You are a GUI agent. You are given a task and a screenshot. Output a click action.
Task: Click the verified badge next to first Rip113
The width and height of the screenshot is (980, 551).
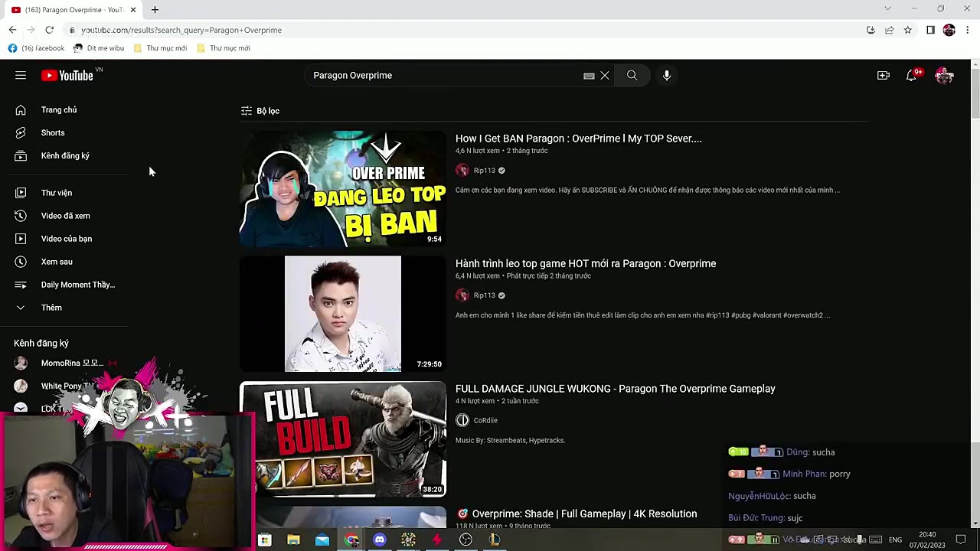[x=501, y=171]
